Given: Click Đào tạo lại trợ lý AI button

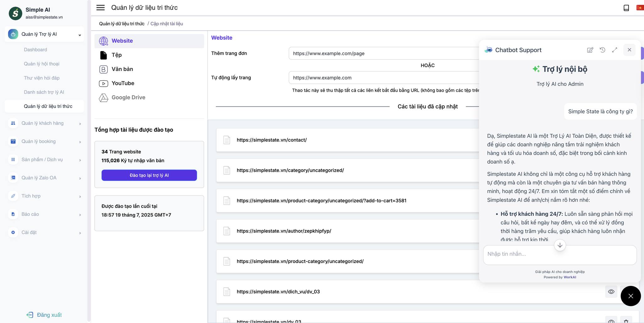Looking at the screenshot, I should click(149, 175).
